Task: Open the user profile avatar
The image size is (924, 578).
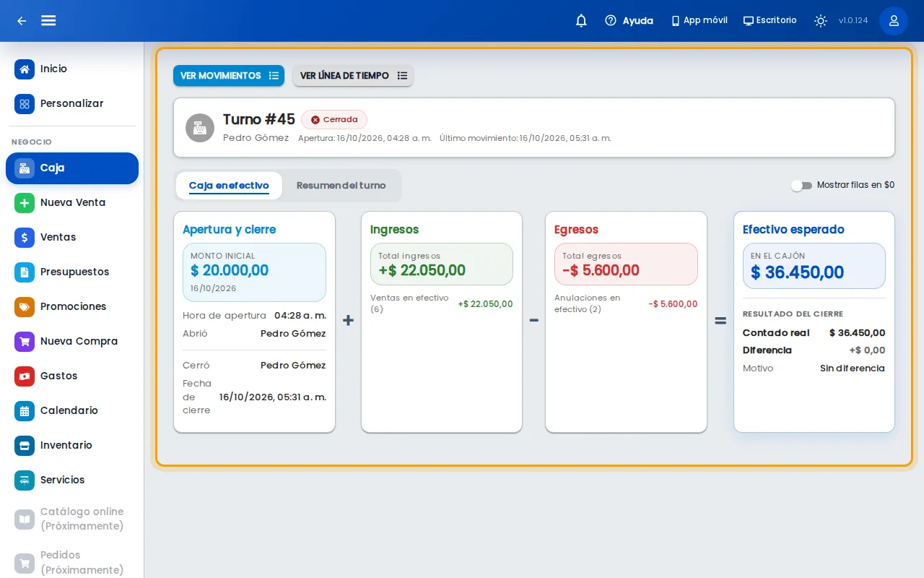Action: 894,21
